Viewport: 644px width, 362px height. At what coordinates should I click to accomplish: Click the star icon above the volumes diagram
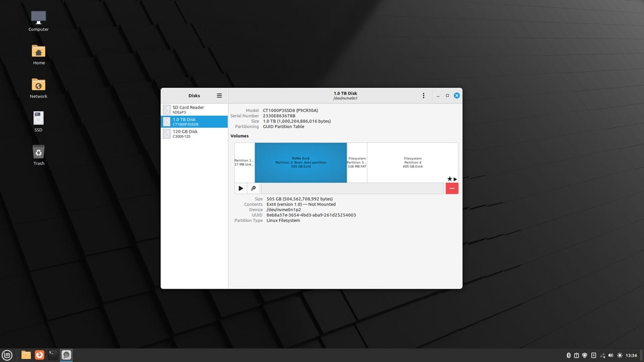coord(449,179)
